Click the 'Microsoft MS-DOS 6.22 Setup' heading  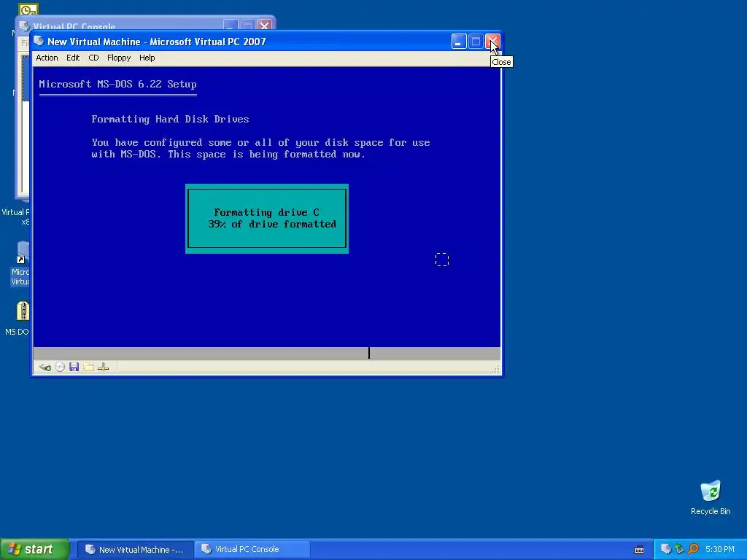(x=117, y=85)
